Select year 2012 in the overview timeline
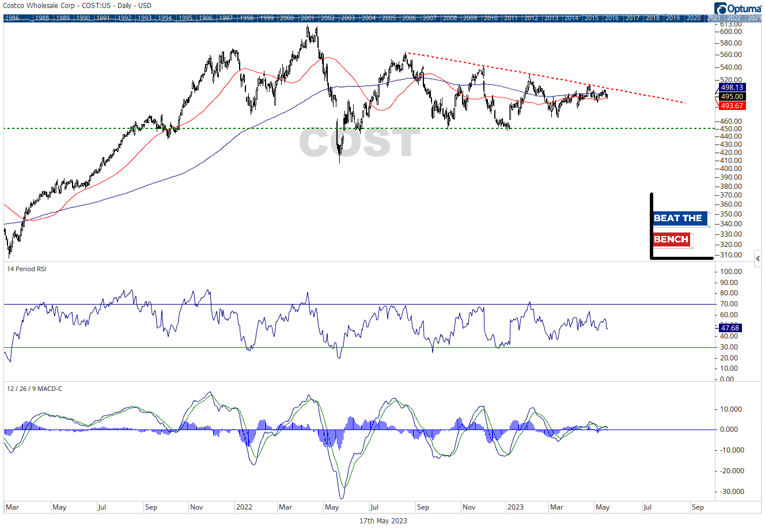Screen dimensions: 765x532 tap(531, 18)
